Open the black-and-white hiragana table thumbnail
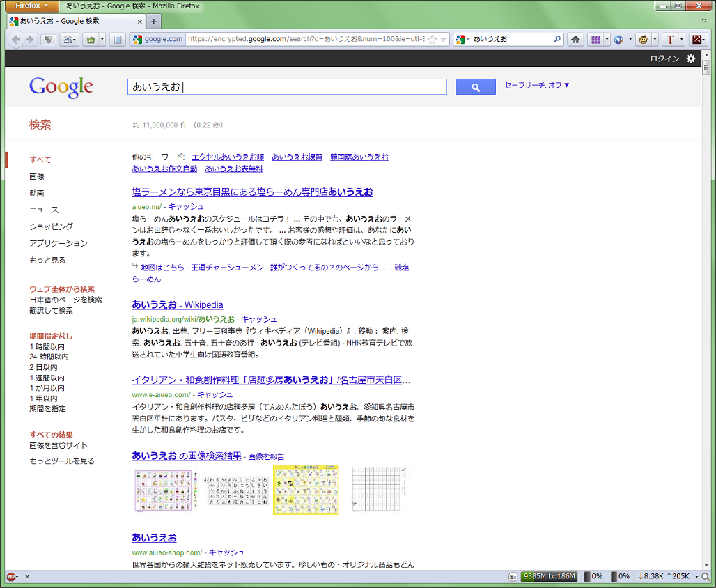The height and width of the screenshot is (588, 716). 235,490
